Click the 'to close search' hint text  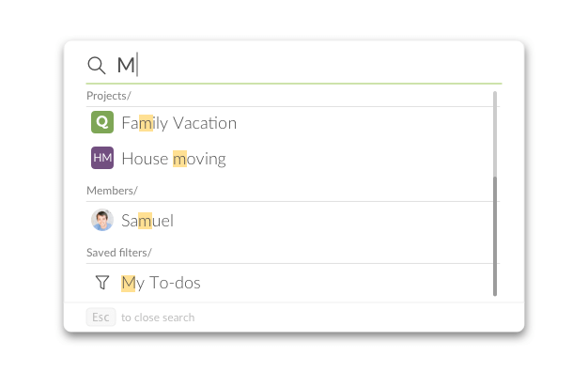[158, 318]
